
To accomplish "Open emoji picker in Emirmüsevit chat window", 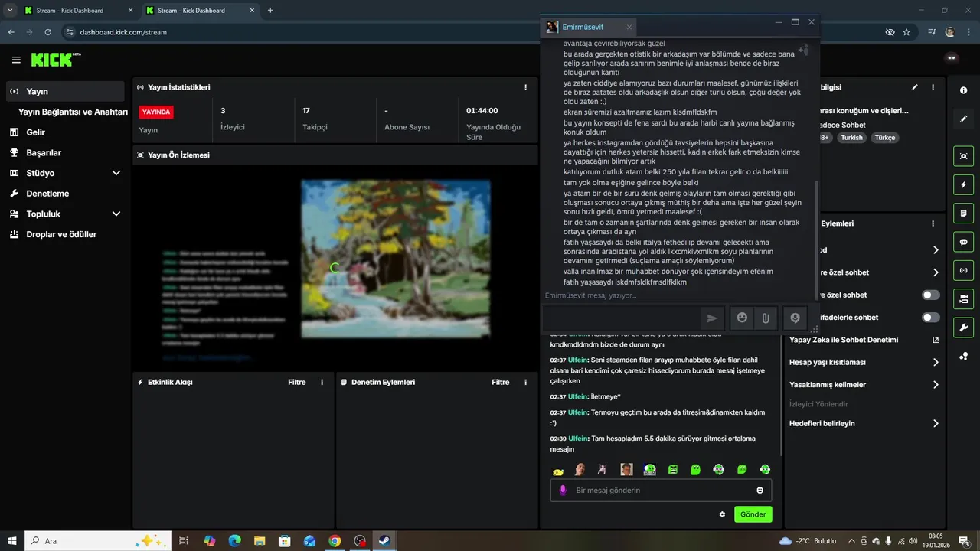I will pyautogui.click(x=742, y=318).
